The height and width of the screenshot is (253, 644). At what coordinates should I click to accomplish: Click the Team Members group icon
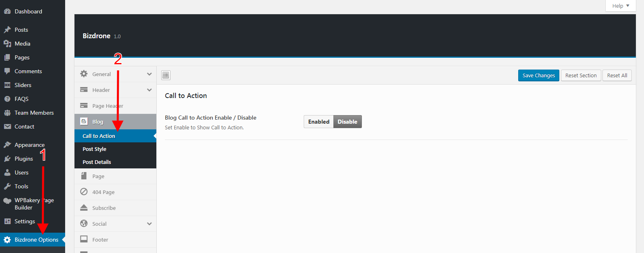pyautogui.click(x=7, y=113)
